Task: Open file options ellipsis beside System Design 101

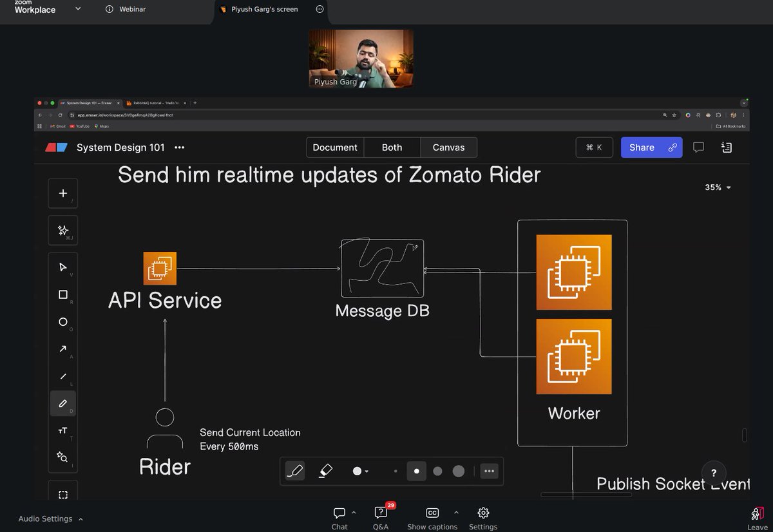Action: point(180,147)
